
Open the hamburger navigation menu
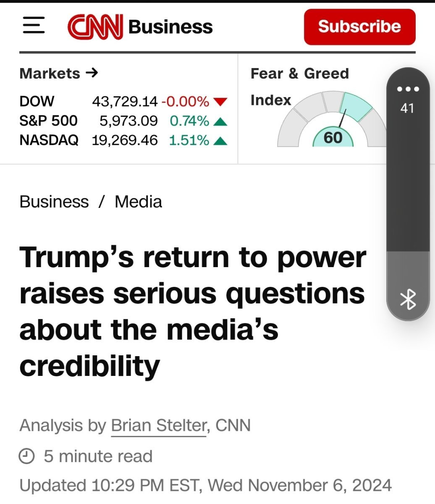click(34, 25)
